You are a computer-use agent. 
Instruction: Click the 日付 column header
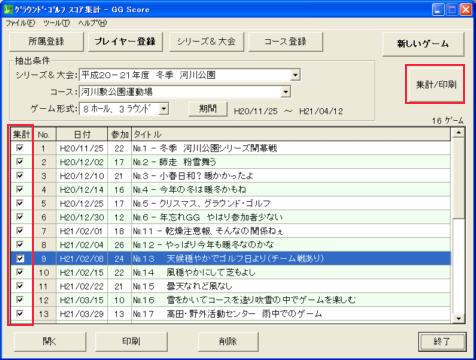[x=82, y=134]
